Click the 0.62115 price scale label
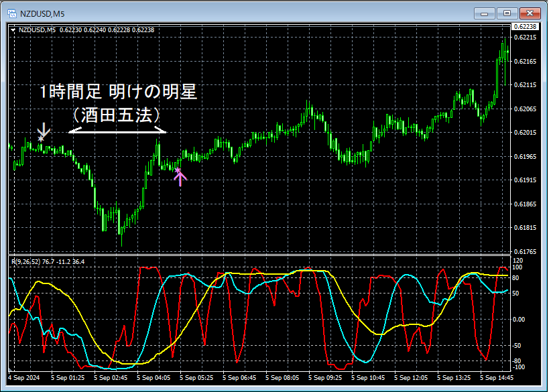This screenshot has height=392, width=549. point(526,85)
